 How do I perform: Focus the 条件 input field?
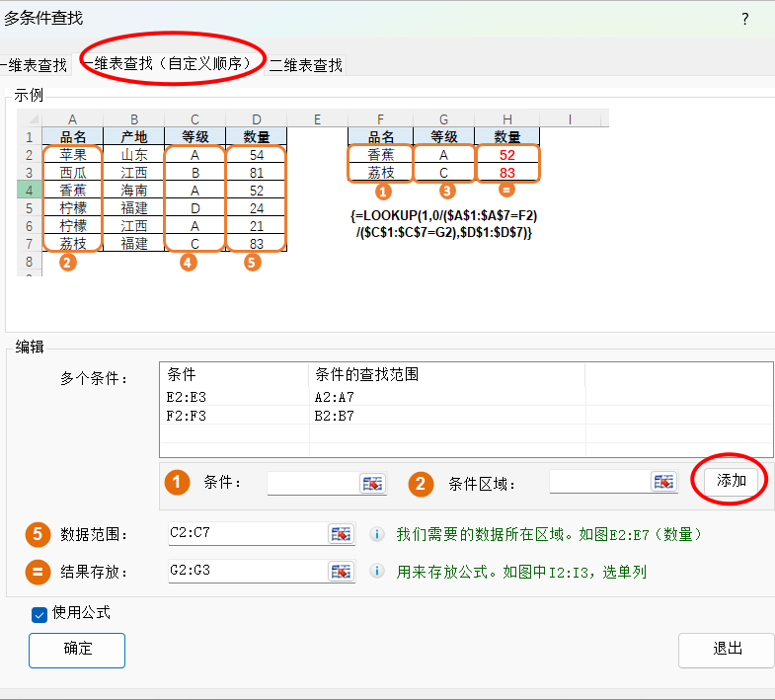(313, 483)
